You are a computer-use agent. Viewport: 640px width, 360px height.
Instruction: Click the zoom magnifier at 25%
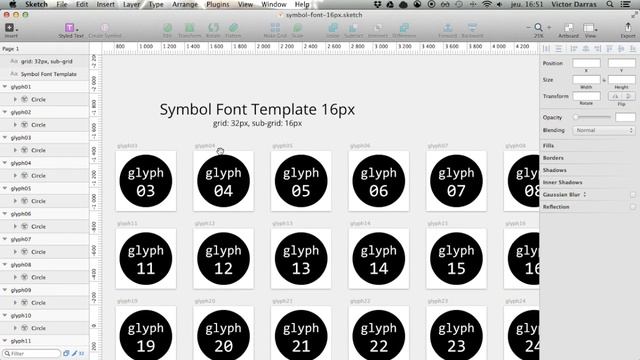click(538, 27)
